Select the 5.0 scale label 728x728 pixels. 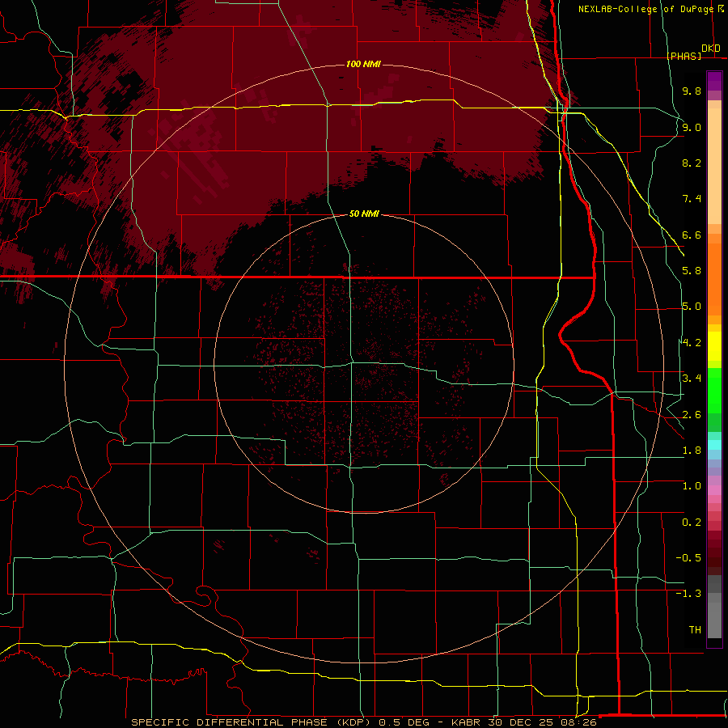(692, 307)
